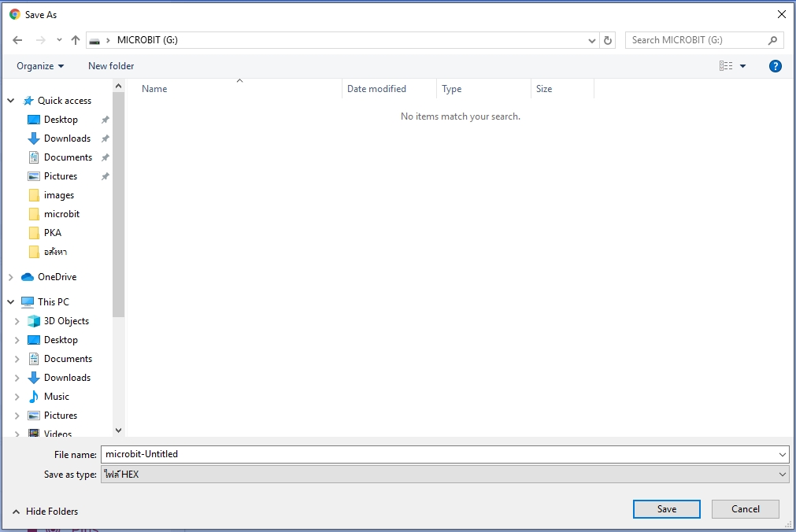796x532 pixels.
Task: Select This PC in navigation pane
Action: pyautogui.click(x=54, y=302)
